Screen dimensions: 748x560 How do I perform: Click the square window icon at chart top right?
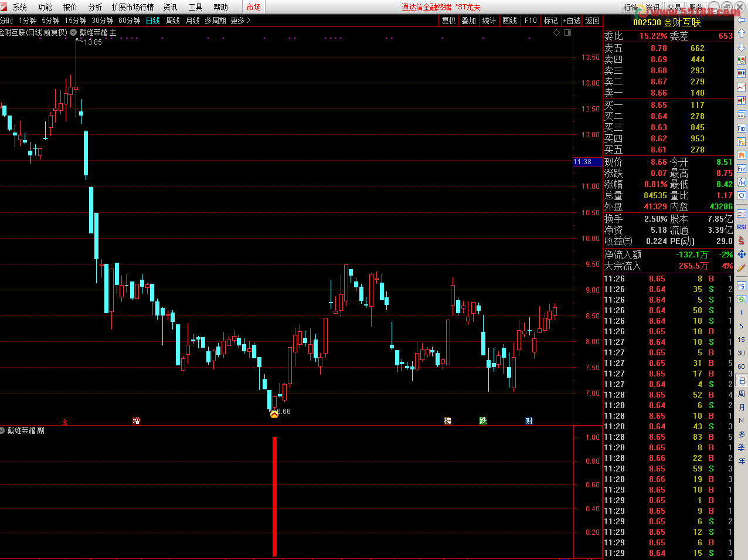(x=567, y=33)
